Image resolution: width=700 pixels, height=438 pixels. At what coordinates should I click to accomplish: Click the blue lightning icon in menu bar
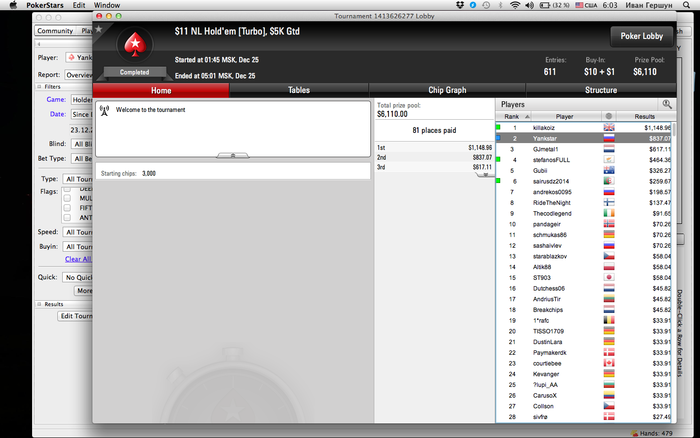(473, 5)
